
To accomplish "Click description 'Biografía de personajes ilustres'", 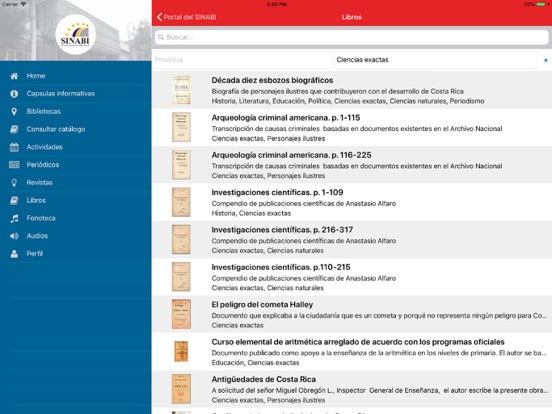I will 337,92.
